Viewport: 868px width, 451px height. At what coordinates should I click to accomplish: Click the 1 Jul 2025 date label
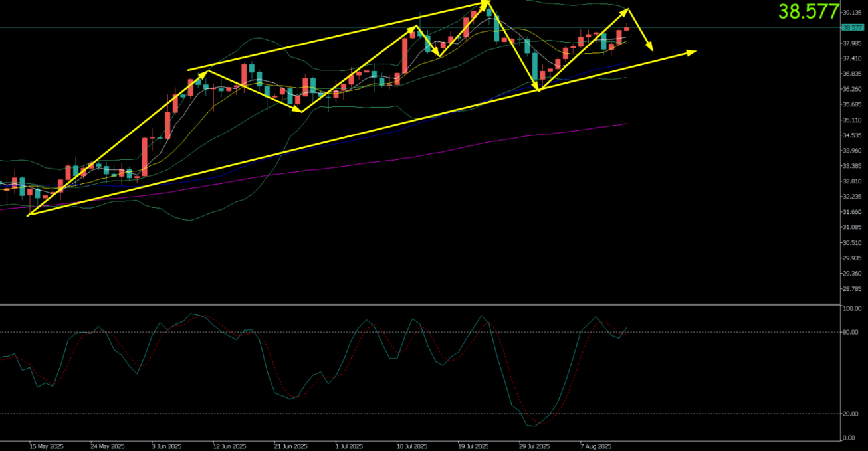tap(351, 446)
